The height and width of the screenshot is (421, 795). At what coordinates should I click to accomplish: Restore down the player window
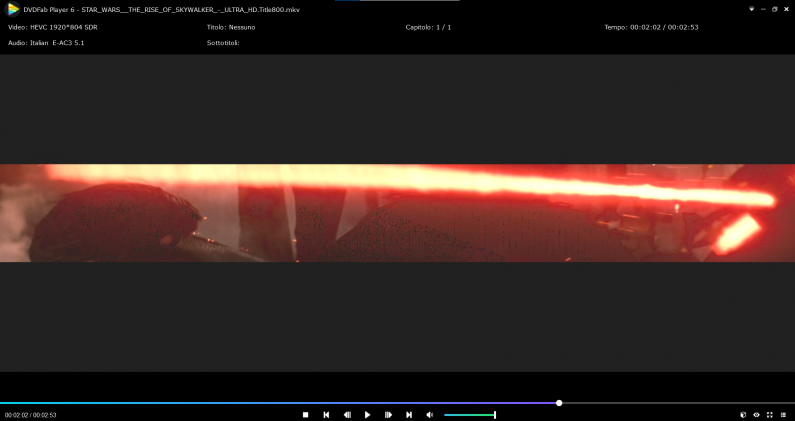pos(775,9)
